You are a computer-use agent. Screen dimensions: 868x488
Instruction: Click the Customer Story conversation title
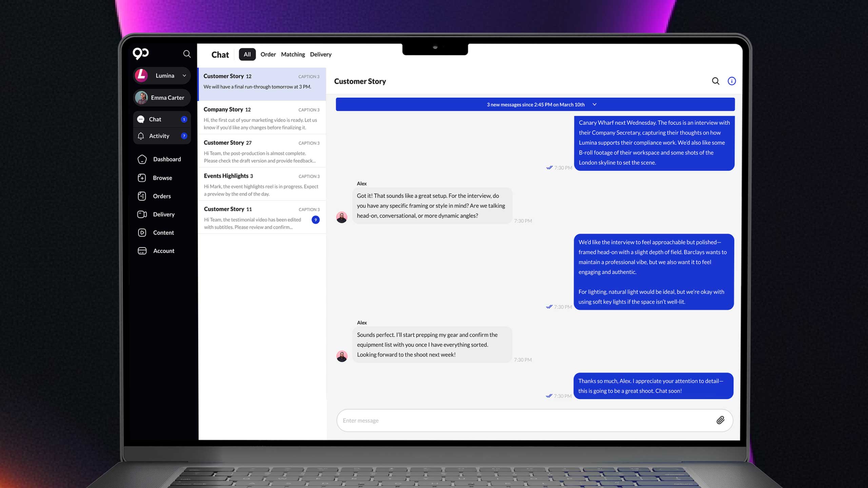[360, 81]
